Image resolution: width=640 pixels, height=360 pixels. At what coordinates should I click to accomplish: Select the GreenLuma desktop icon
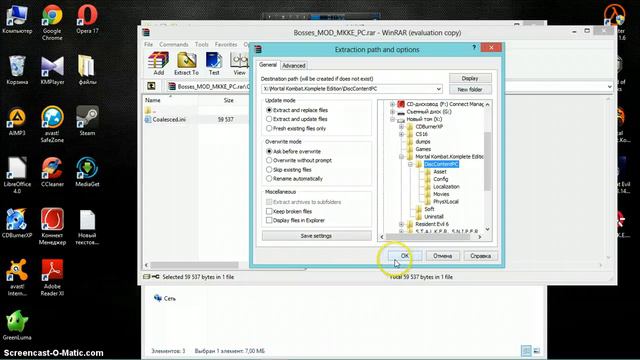pyautogui.click(x=17, y=326)
